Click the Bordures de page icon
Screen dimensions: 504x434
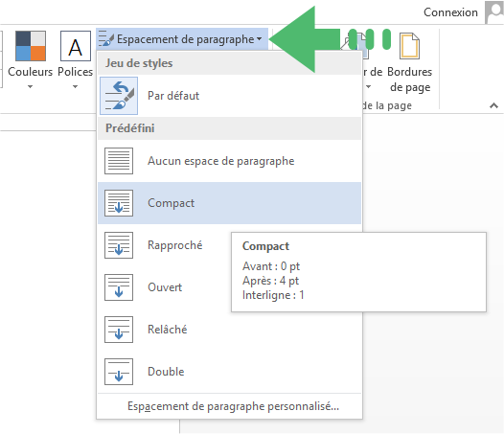[409, 46]
